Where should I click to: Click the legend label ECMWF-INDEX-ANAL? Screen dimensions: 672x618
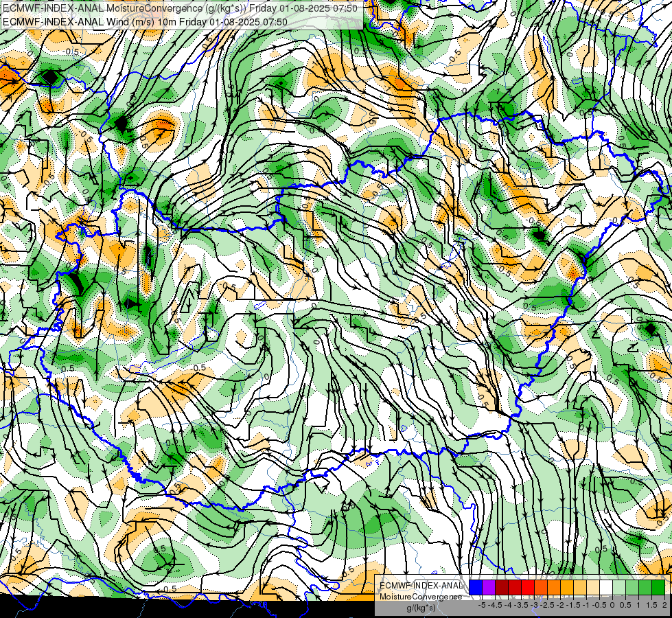pos(421,586)
